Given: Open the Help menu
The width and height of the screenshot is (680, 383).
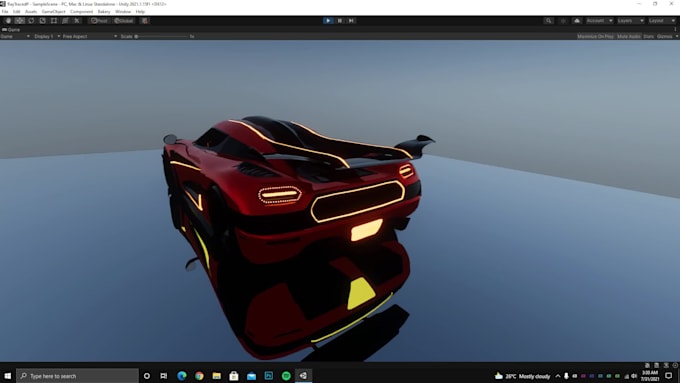Looking at the screenshot, I should coord(140,11).
